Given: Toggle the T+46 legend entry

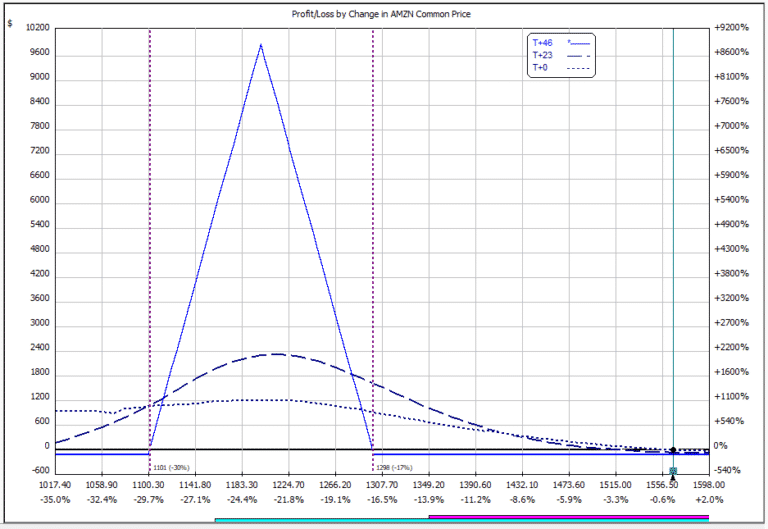Looking at the screenshot, I should 543,43.
